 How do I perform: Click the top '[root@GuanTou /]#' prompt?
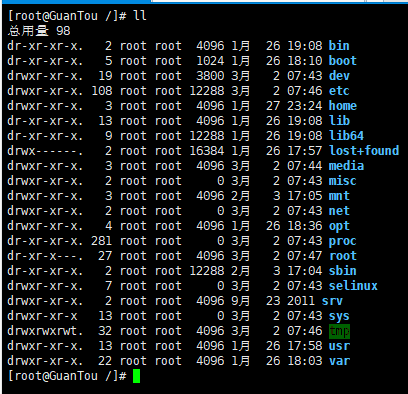[x=67, y=16]
